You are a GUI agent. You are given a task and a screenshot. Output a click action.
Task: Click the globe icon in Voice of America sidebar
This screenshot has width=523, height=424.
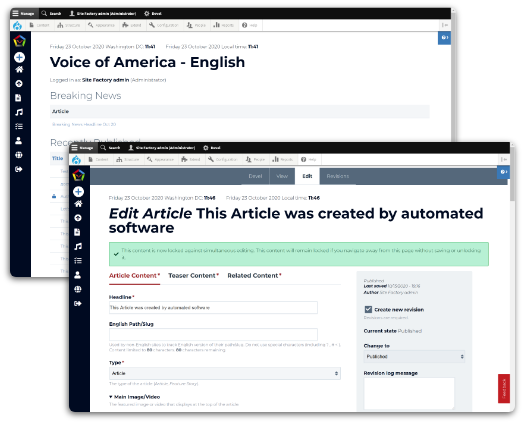coord(19,155)
